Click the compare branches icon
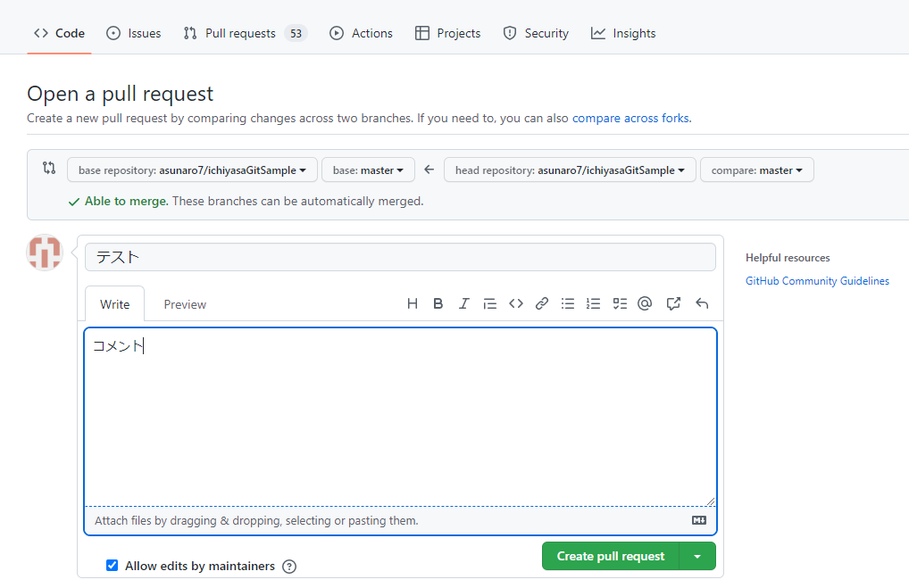Image resolution: width=909 pixels, height=588 pixels. tap(49, 169)
